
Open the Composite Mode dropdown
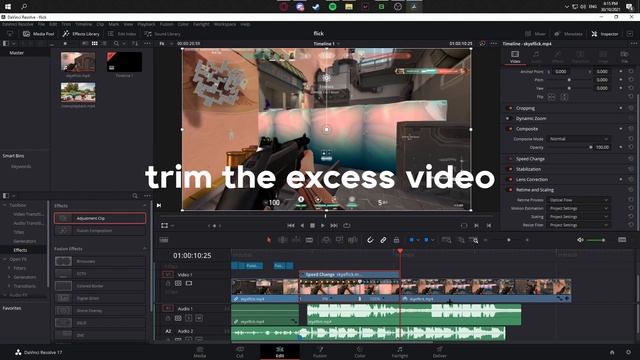pos(578,139)
